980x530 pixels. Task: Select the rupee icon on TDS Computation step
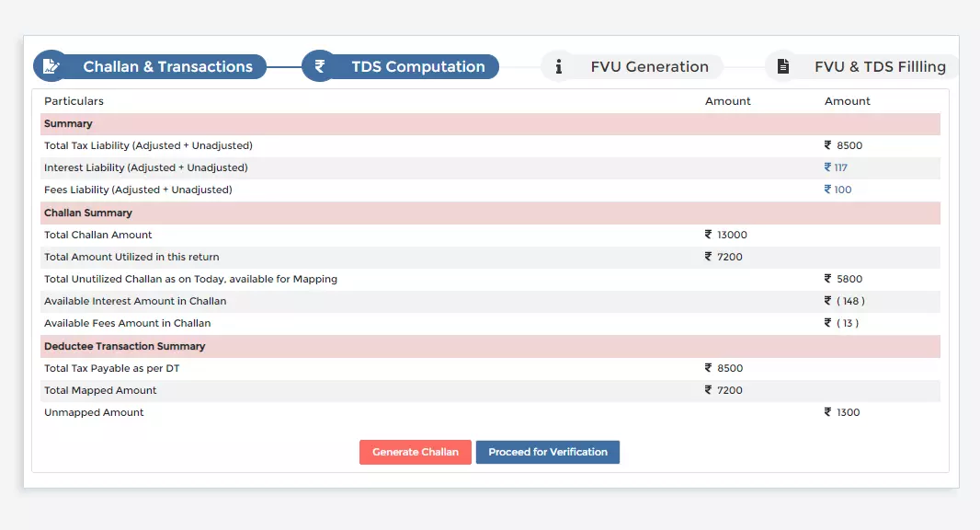point(317,65)
